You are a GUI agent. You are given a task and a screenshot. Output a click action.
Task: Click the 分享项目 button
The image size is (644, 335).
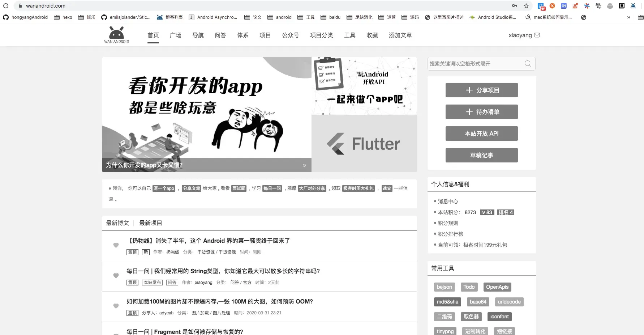click(x=482, y=90)
